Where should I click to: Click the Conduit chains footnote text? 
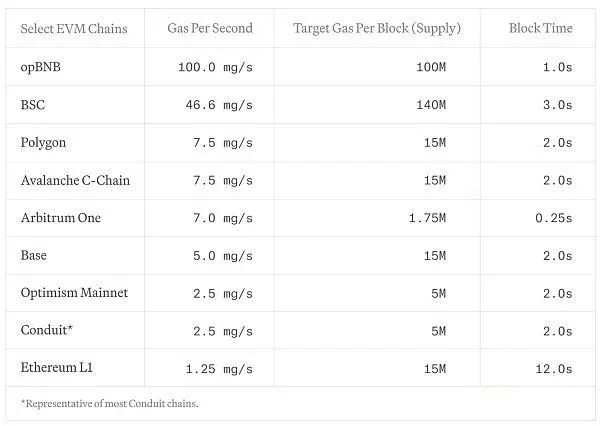(x=110, y=403)
